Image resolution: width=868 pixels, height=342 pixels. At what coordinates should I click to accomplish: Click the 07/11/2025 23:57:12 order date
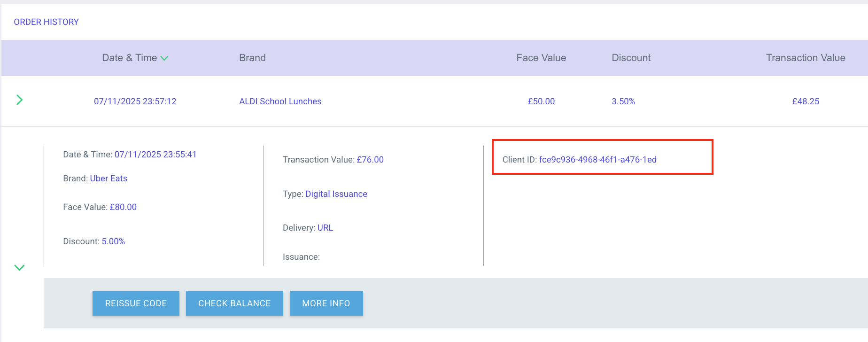tap(135, 101)
